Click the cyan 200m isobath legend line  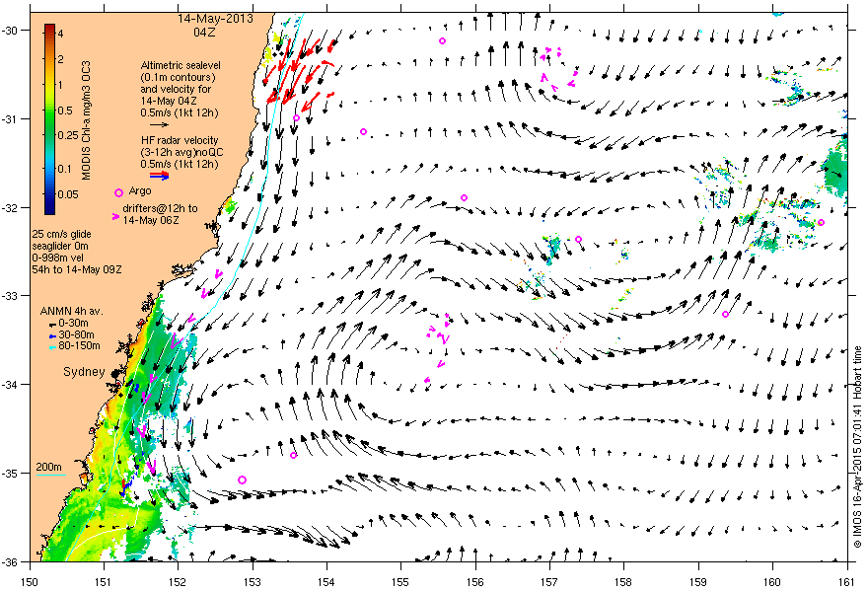(51, 476)
